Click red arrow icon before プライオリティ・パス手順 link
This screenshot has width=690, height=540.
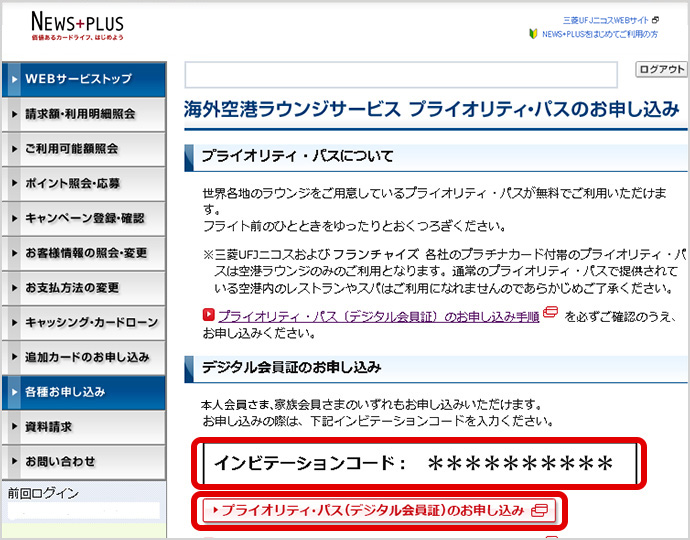click(x=208, y=316)
